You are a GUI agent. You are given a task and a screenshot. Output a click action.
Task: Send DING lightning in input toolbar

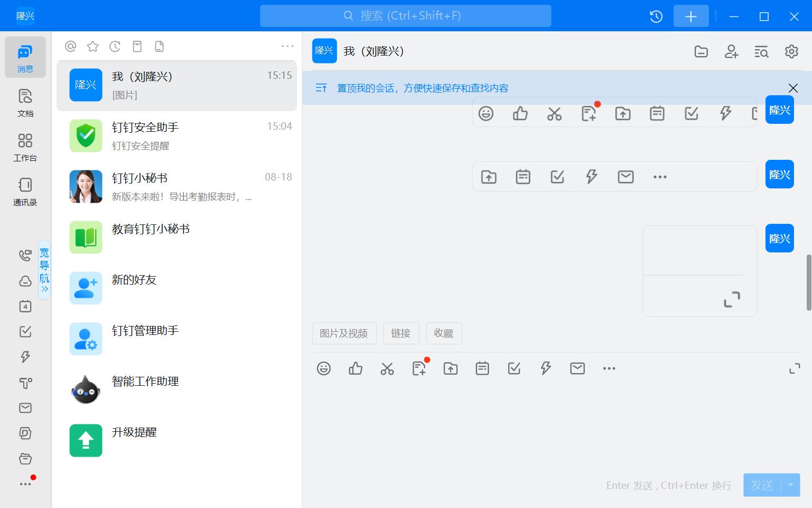click(546, 368)
